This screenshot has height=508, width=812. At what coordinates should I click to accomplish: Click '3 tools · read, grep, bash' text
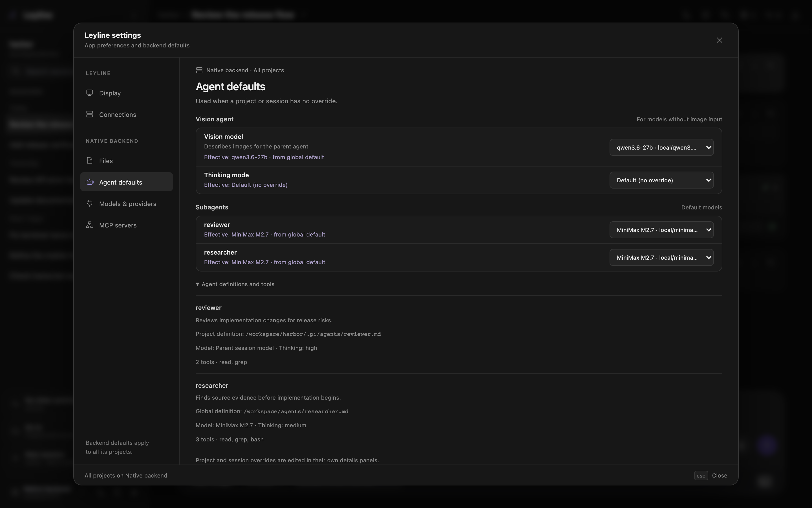click(230, 439)
